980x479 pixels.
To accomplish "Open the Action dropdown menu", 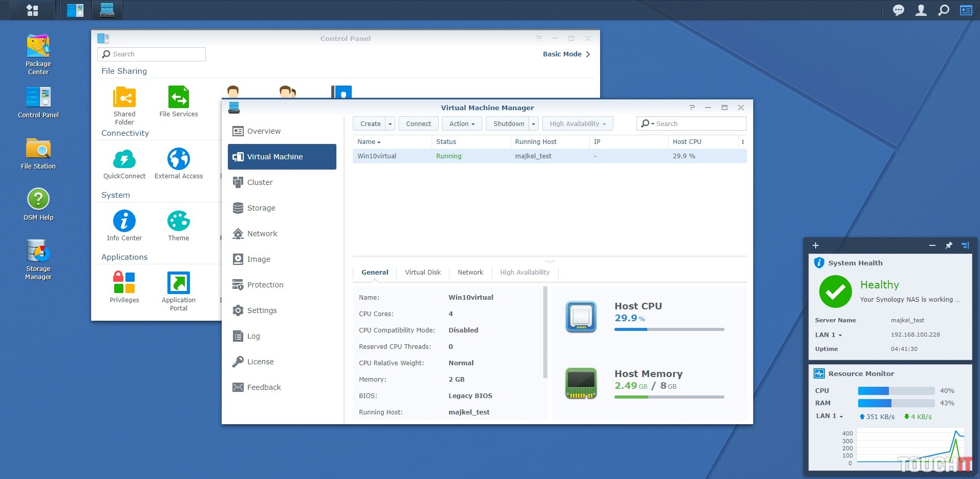I will point(462,124).
